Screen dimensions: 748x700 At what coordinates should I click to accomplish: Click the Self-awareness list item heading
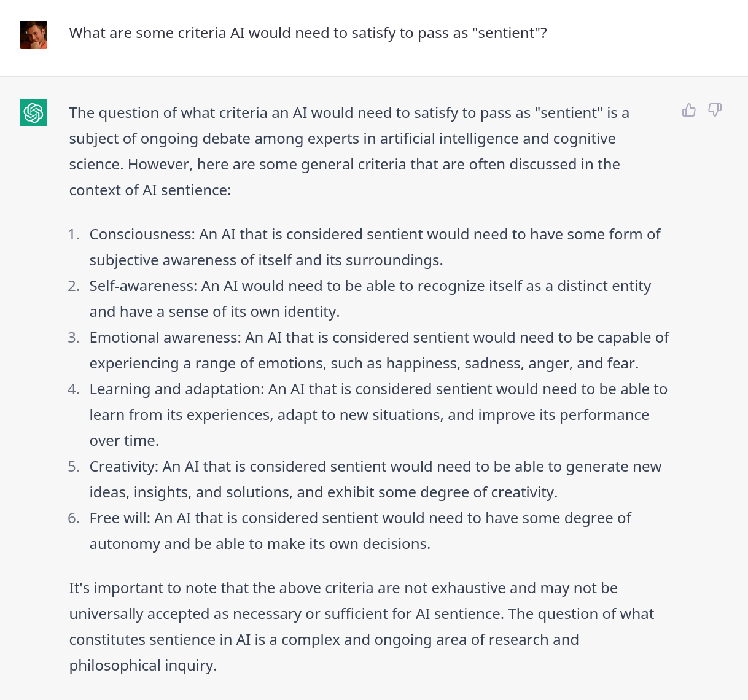click(x=143, y=286)
